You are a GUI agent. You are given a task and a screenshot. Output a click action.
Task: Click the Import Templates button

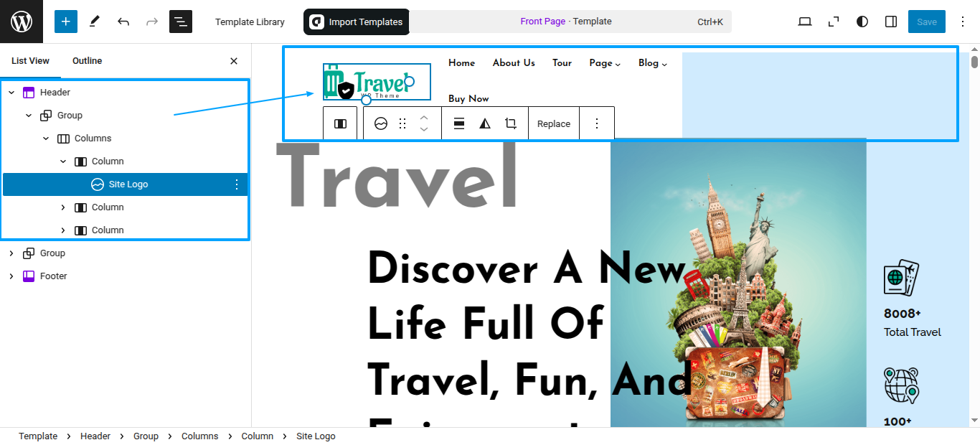[357, 22]
